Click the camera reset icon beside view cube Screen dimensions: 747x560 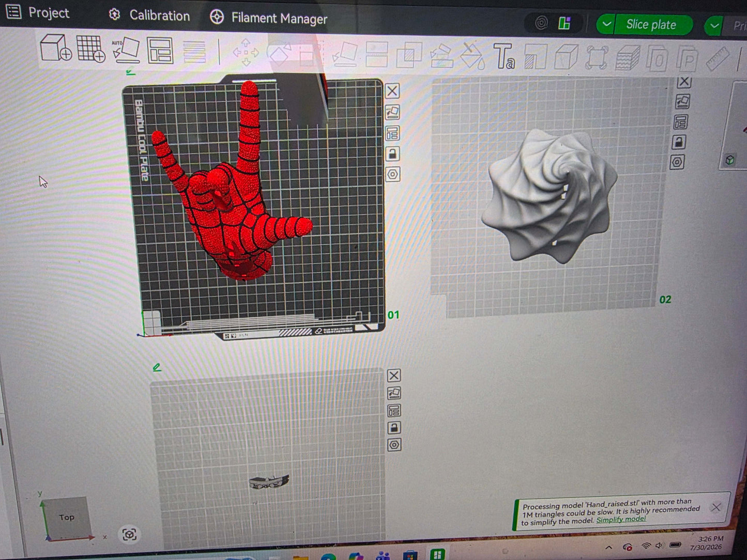[x=129, y=534]
